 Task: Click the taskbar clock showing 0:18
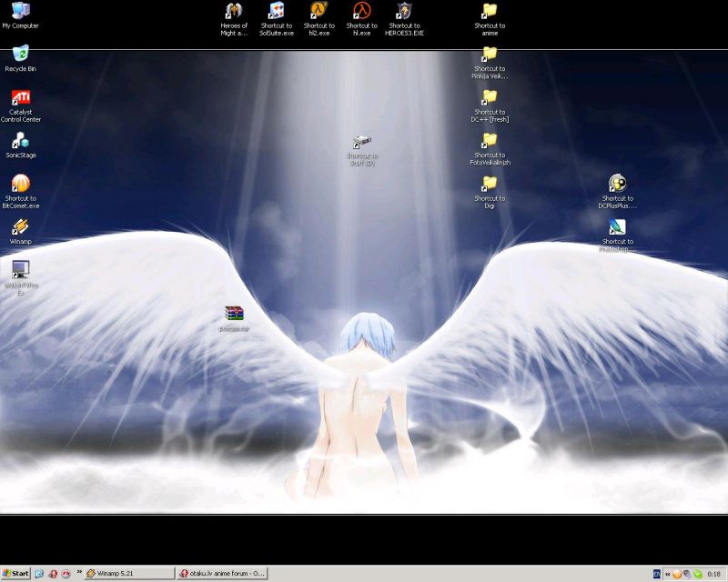pos(714,574)
